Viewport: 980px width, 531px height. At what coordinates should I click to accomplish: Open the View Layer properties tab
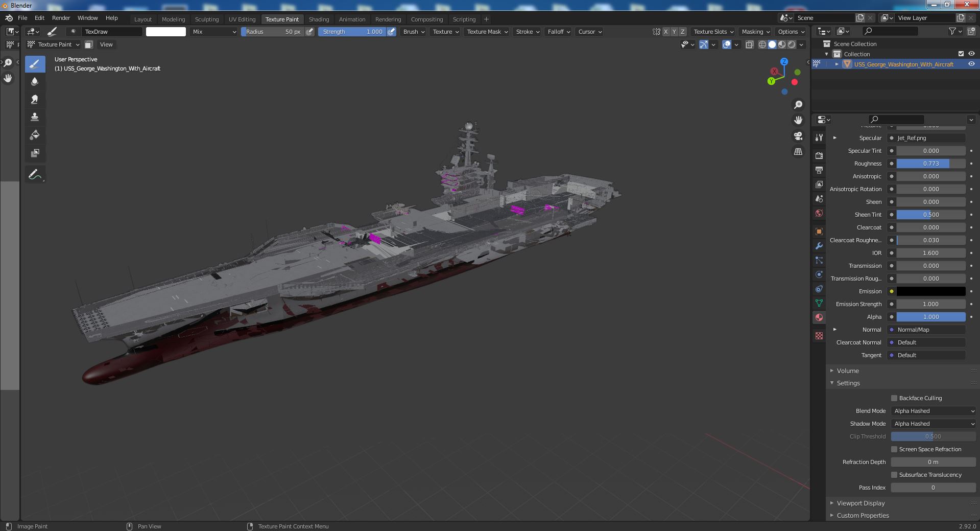819,184
